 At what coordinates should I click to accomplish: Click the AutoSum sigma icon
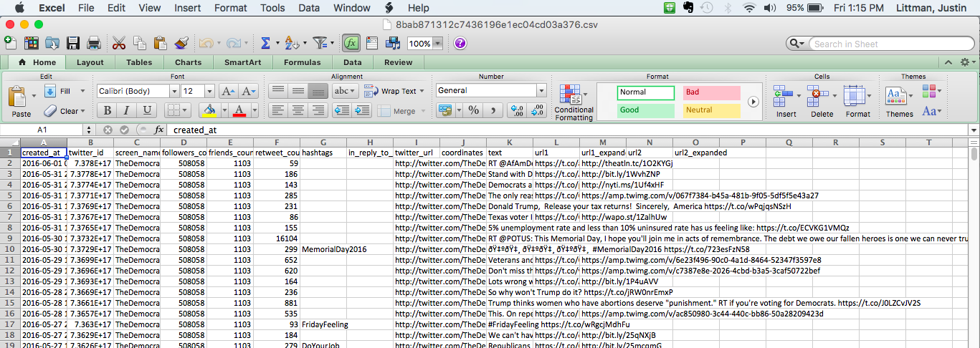[x=265, y=43]
